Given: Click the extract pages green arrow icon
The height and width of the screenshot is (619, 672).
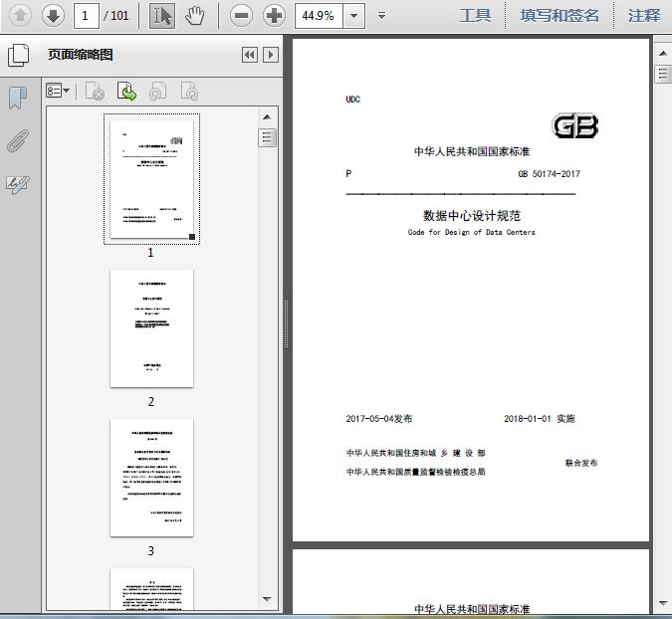Looking at the screenshot, I should (x=126, y=92).
